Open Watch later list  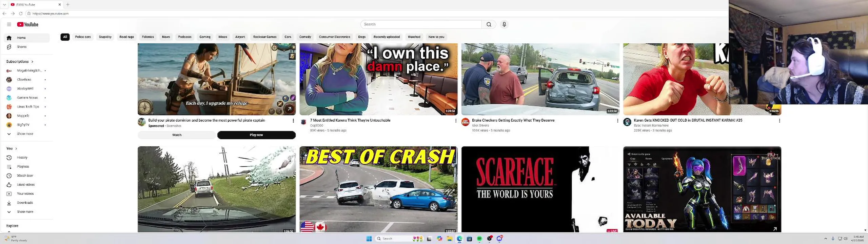27,176
